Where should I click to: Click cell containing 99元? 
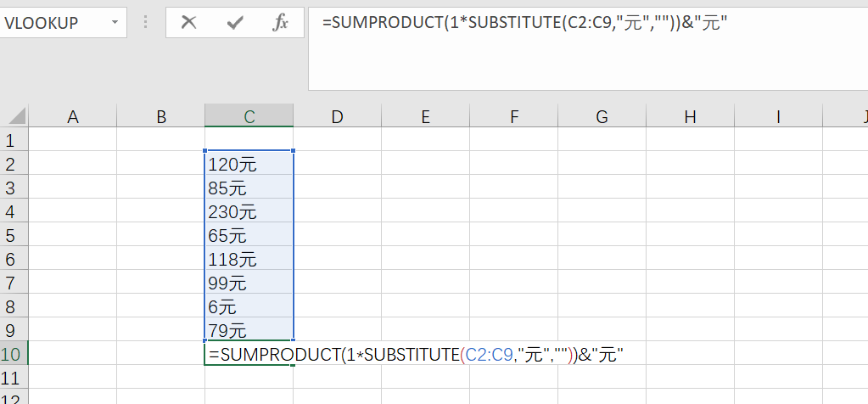click(x=249, y=283)
